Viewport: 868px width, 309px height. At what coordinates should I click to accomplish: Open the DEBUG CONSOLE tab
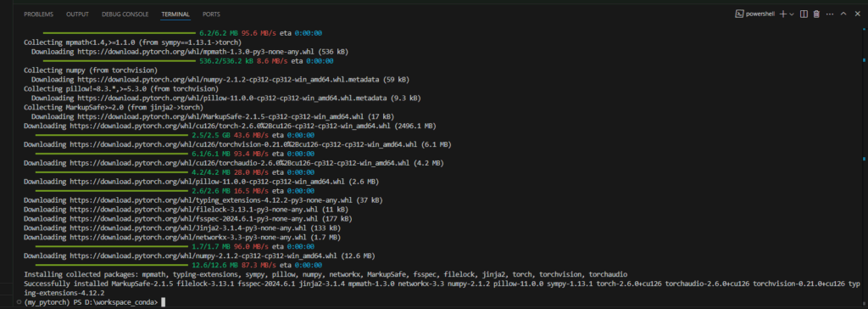tap(125, 14)
